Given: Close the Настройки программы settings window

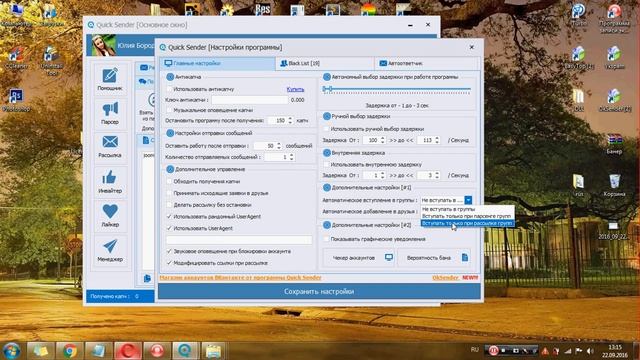Looking at the screenshot, I should [x=471, y=47].
